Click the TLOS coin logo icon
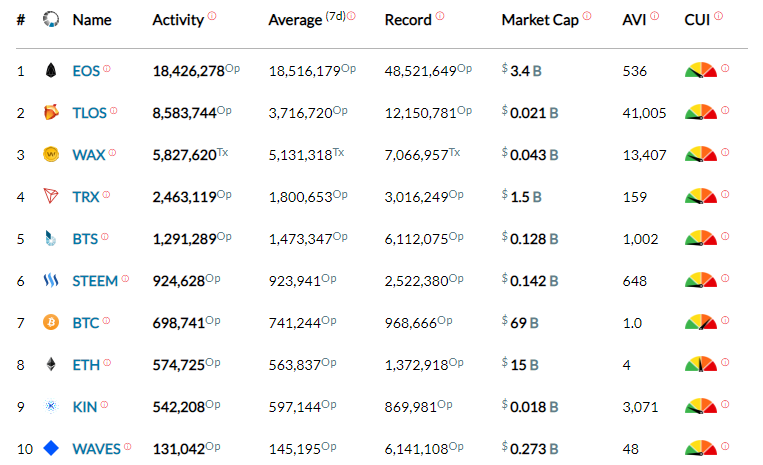The height and width of the screenshot is (465, 763). 51,113
